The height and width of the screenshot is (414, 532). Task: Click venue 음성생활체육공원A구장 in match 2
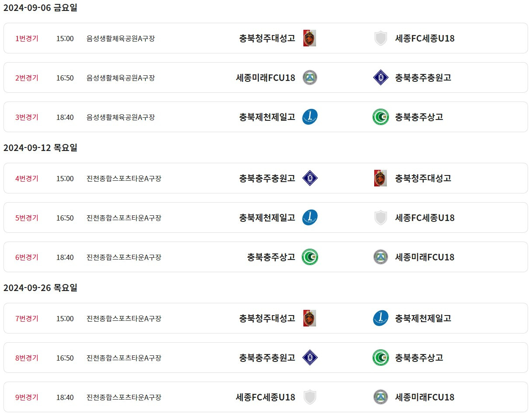pos(121,78)
